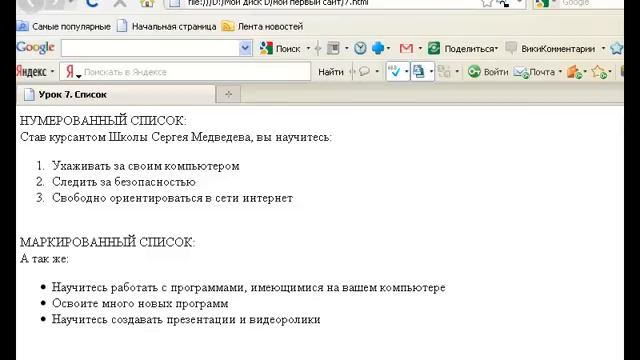Open Лента новостей feed bookmark
This screenshot has height=360, width=640.
click(x=262, y=27)
